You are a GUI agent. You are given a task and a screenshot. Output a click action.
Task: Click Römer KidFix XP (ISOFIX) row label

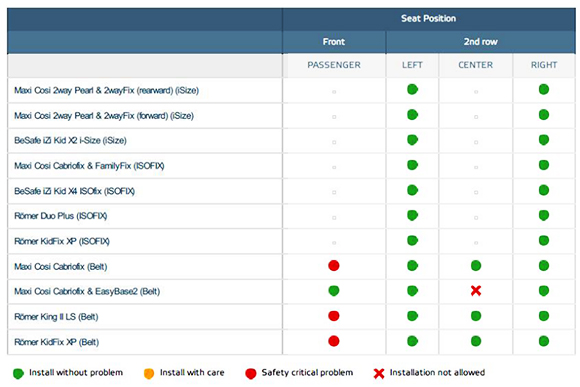click(62, 241)
